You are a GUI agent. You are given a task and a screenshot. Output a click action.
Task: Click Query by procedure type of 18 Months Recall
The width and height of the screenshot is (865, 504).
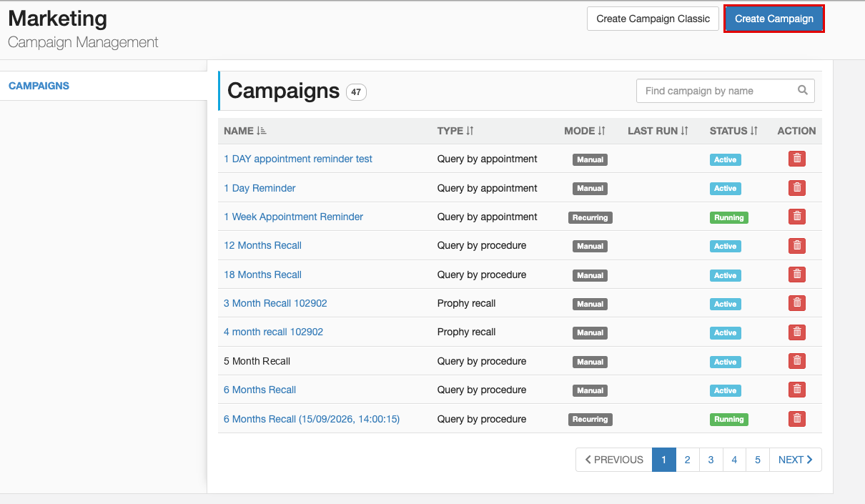coord(482,275)
